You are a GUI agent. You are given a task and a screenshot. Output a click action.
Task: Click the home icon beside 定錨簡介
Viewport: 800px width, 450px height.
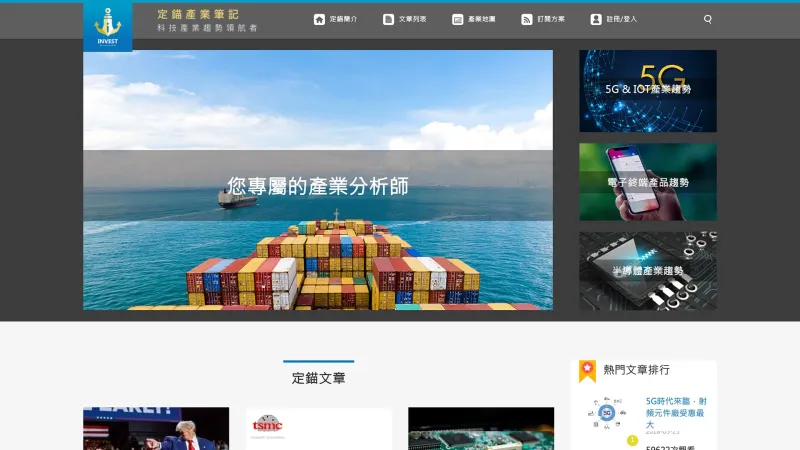(319, 19)
